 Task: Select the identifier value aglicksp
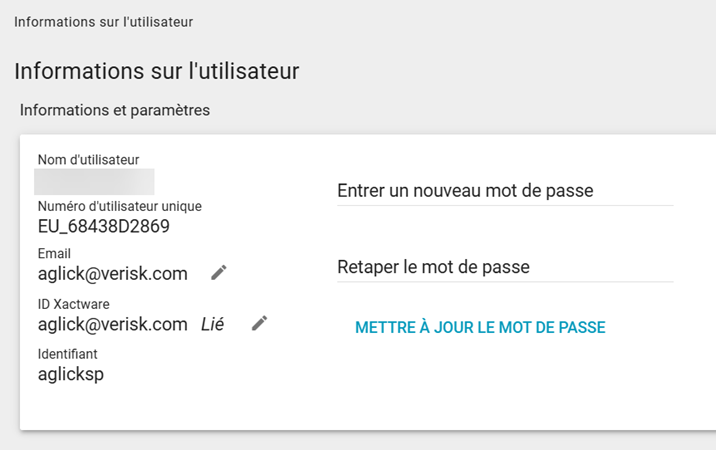71,374
